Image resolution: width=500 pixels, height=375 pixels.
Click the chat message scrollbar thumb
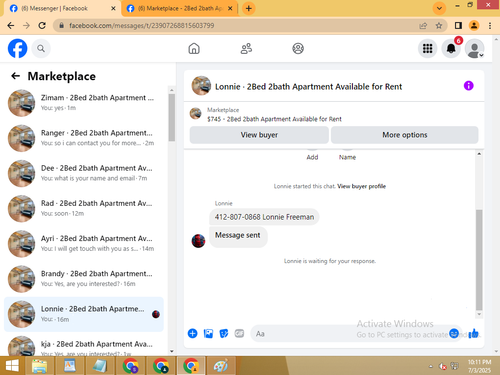click(x=479, y=260)
